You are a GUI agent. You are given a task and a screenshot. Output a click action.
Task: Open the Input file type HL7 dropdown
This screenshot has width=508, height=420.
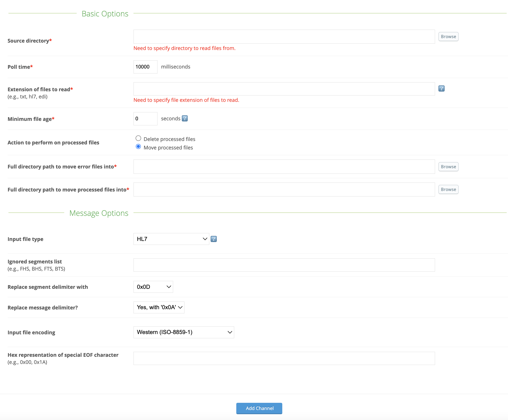coord(171,239)
